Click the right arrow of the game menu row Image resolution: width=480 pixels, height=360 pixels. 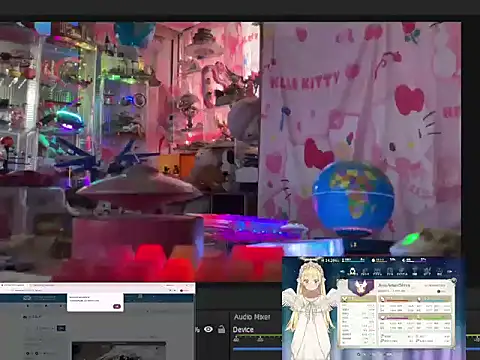coord(450,272)
